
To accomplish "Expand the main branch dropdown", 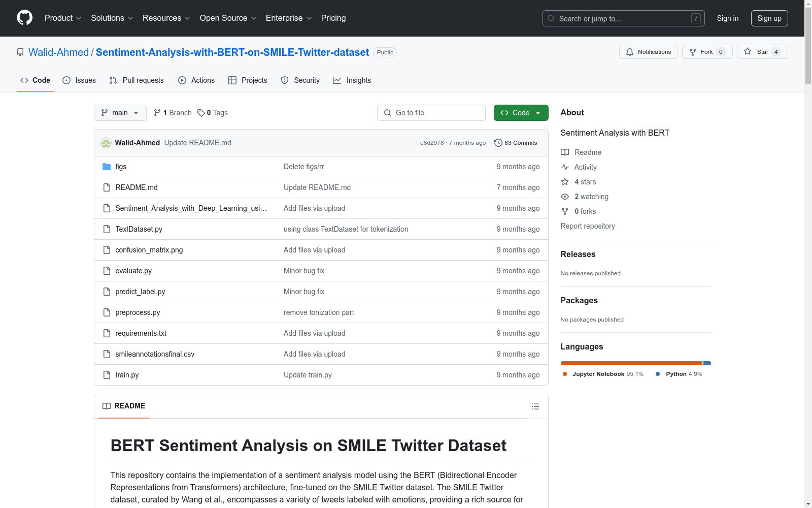I will tap(120, 113).
